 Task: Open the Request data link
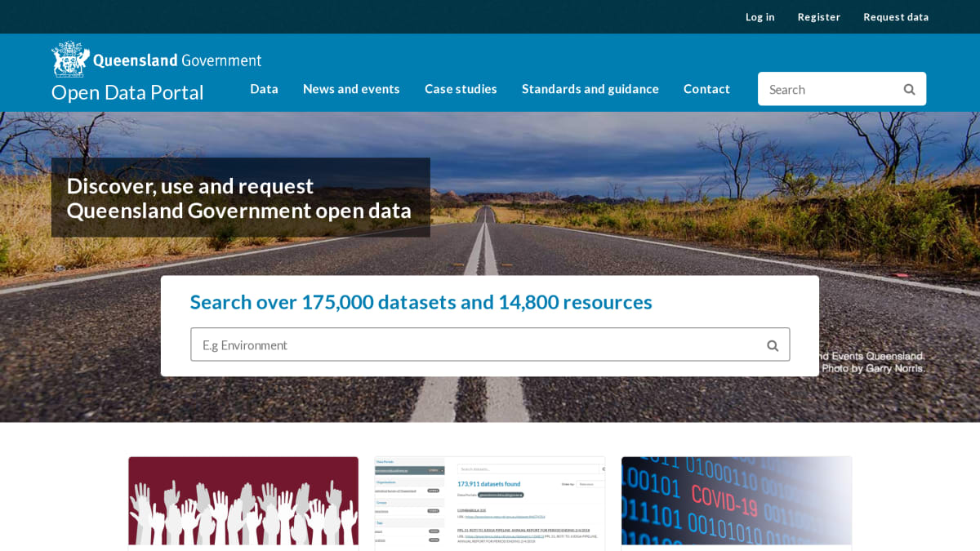click(x=896, y=17)
